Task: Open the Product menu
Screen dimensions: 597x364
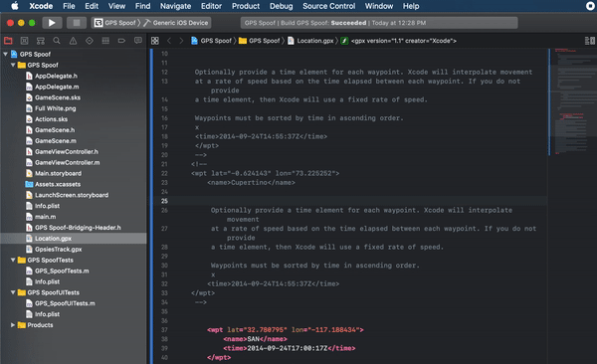Action: (x=246, y=6)
